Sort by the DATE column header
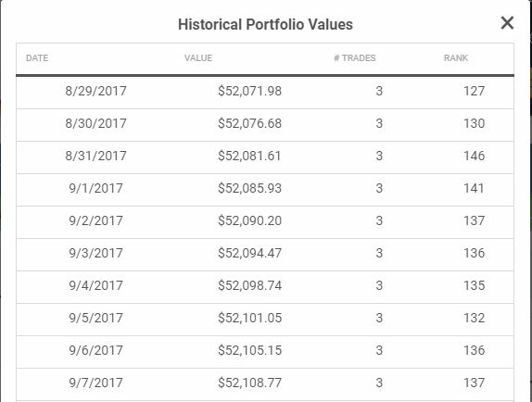Screen dimensions: 532x402 (x=37, y=58)
